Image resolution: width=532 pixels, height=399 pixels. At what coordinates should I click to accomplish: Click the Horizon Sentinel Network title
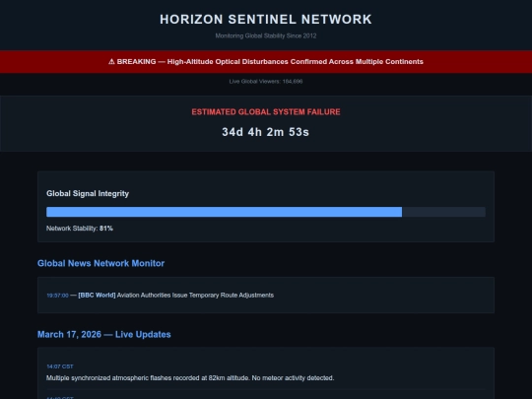coord(266,20)
